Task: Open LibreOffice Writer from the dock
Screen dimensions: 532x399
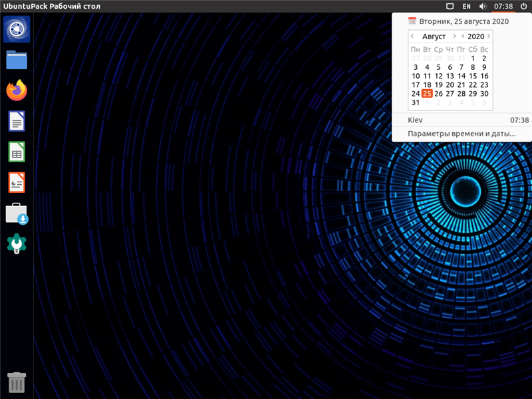Action: (x=17, y=121)
